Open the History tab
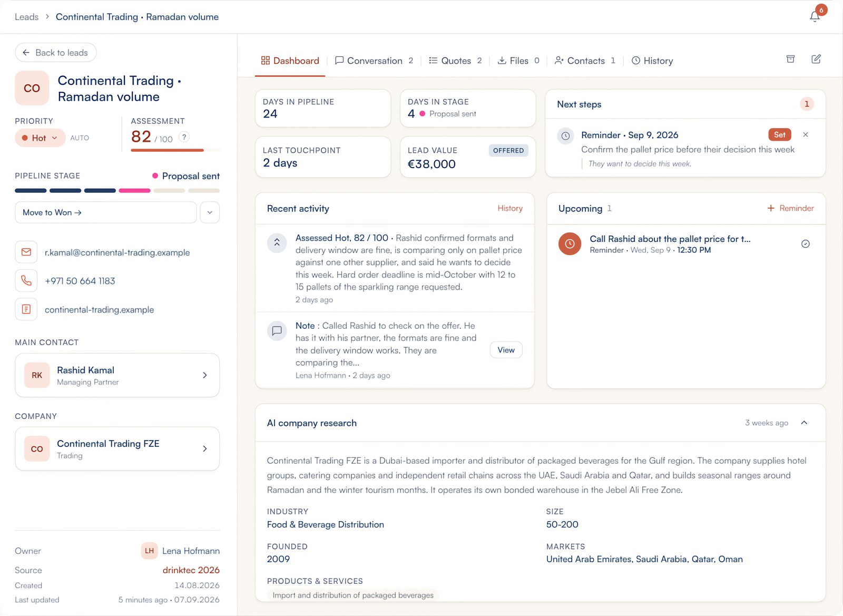Screen dimensions: 843x616 coord(652,61)
